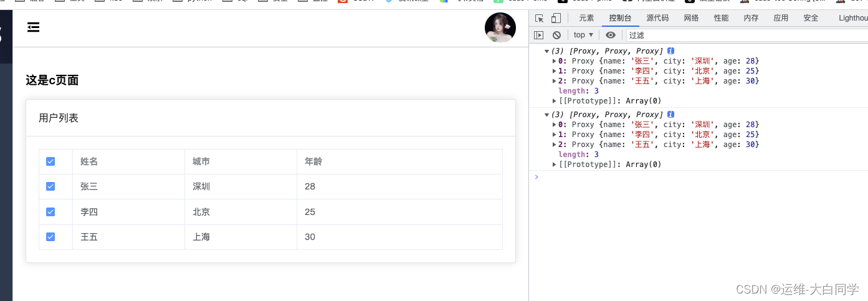
Task: Click the 用户列表 card title
Action: click(x=59, y=118)
